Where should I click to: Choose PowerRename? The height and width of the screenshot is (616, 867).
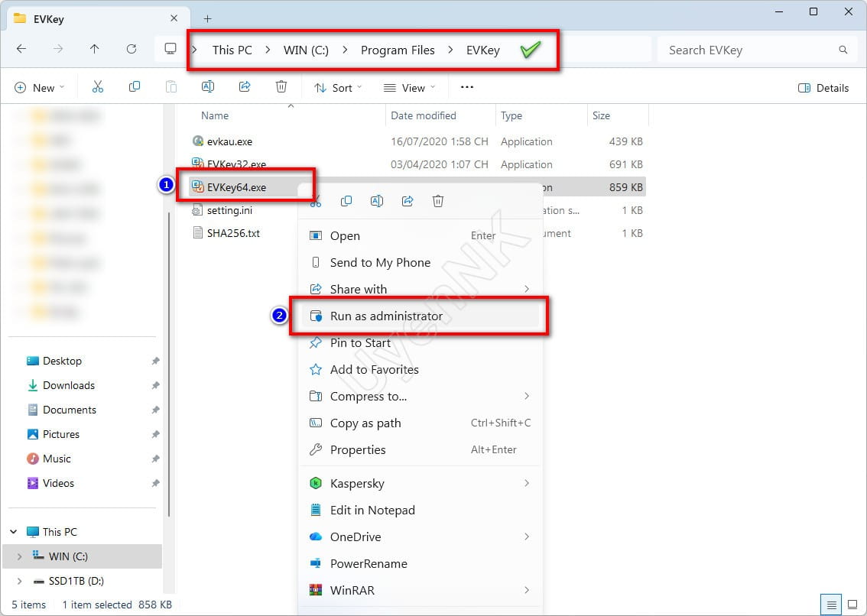click(421, 563)
